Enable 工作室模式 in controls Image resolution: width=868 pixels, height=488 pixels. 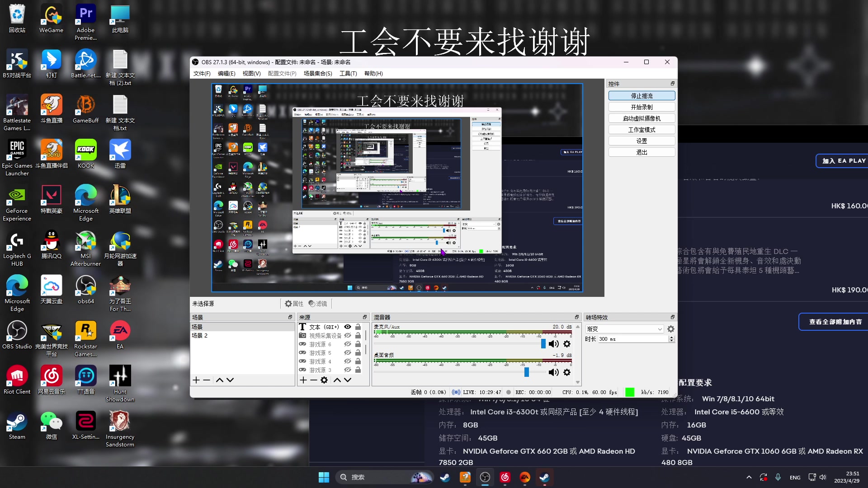(x=642, y=130)
